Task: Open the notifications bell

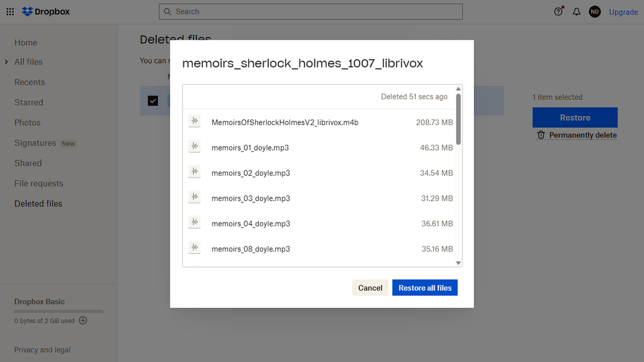Action: click(x=576, y=11)
